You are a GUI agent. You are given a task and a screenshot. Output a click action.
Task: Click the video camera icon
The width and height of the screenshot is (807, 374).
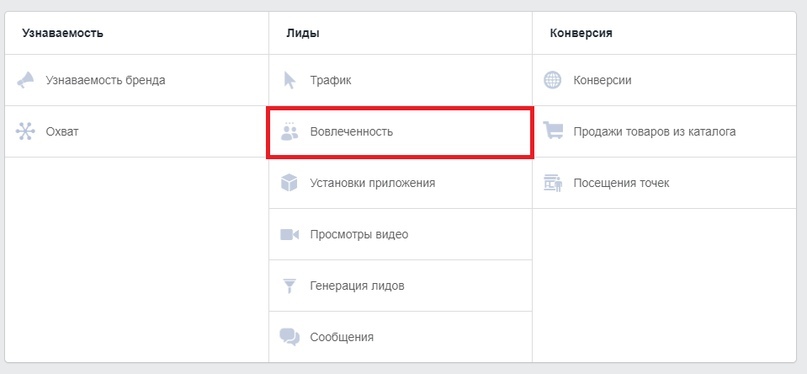point(290,235)
